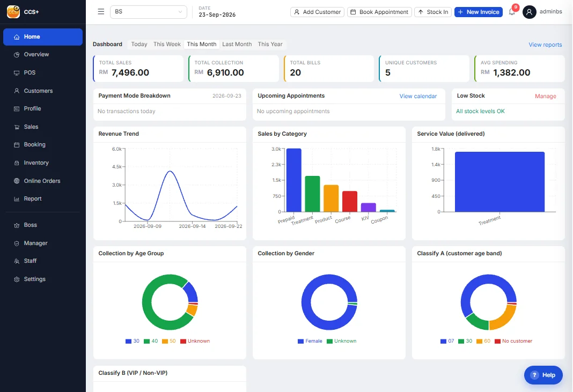This screenshot has width=573, height=392.
Task: Switch to This Week tab
Action: click(x=167, y=44)
